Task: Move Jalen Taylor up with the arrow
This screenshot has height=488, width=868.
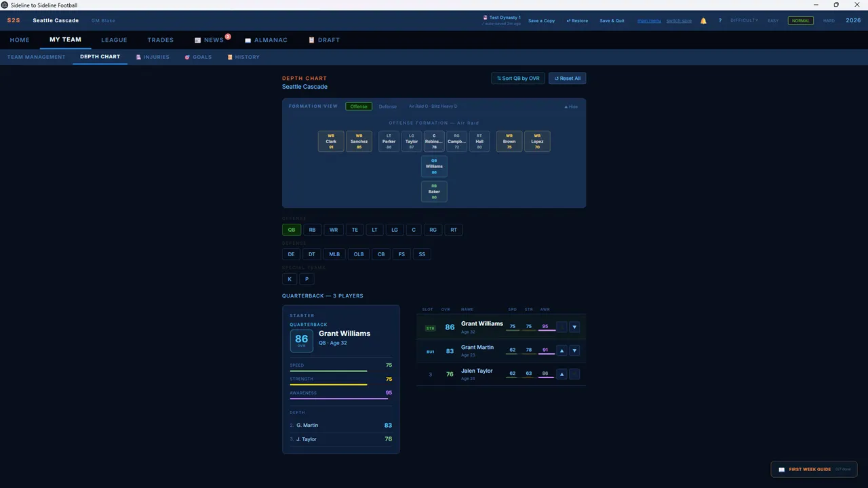Action: [x=561, y=374]
